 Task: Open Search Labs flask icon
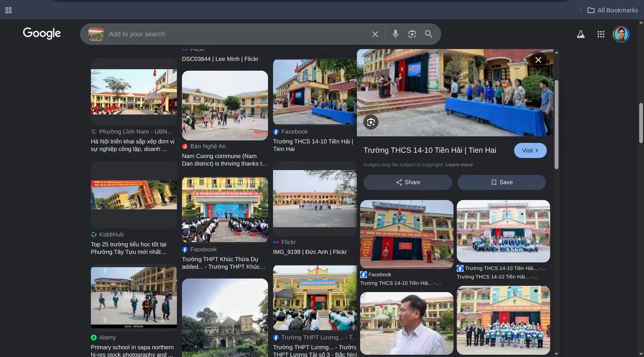point(581,34)
